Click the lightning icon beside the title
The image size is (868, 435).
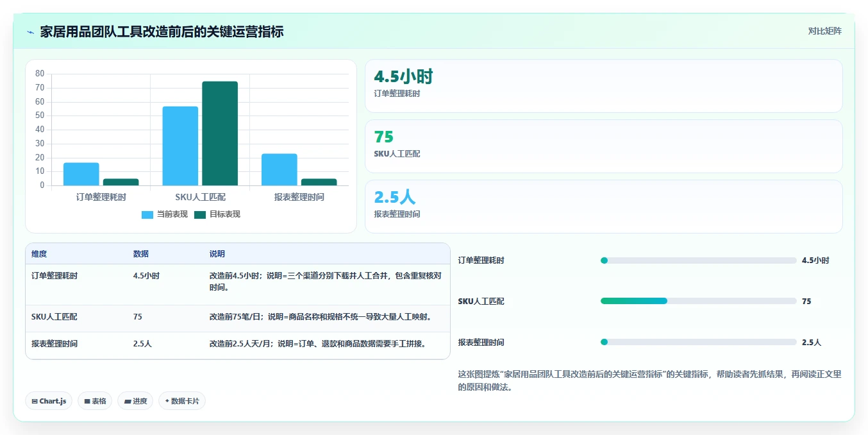(31, 32)
